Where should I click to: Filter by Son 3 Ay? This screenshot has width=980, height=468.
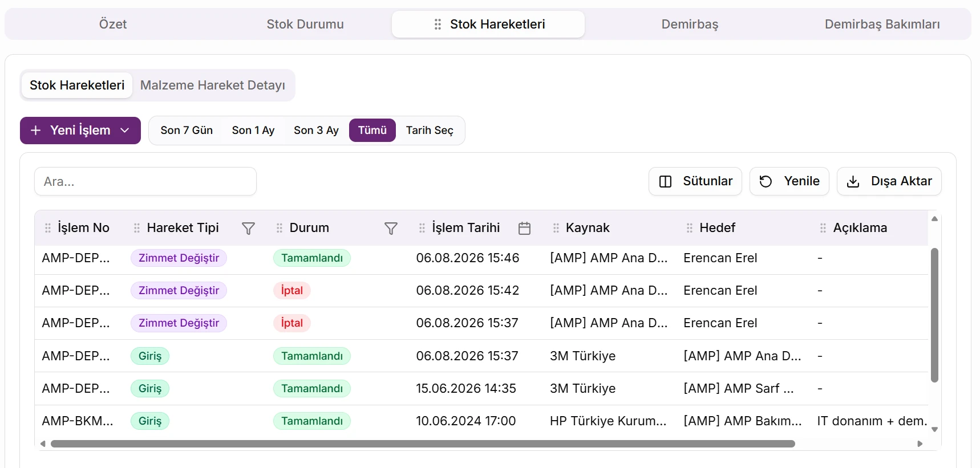[x=316, y=131]
